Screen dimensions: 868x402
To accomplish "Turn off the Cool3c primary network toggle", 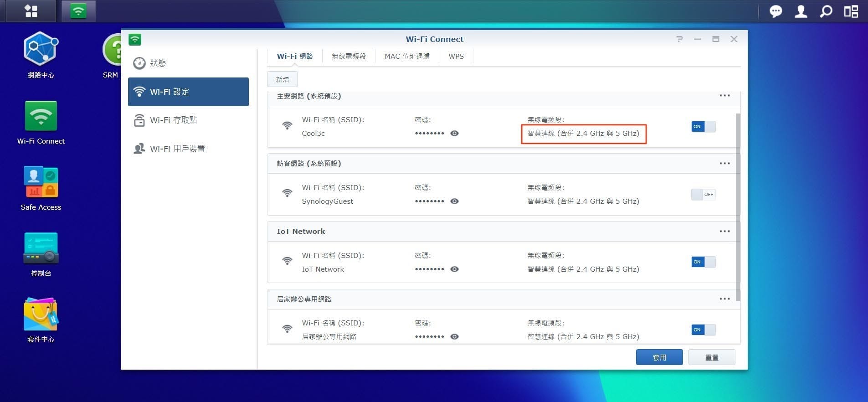I will [703, 127].
